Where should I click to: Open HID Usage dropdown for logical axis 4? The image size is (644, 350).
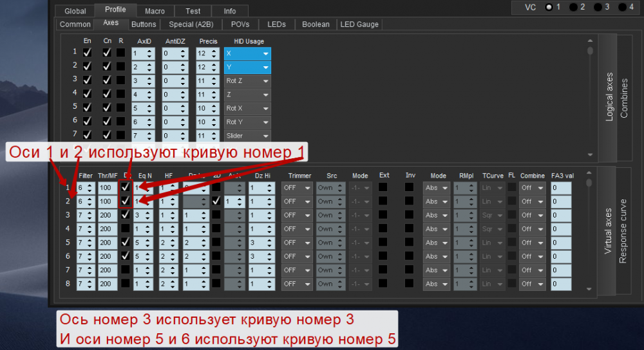(248, 95)
